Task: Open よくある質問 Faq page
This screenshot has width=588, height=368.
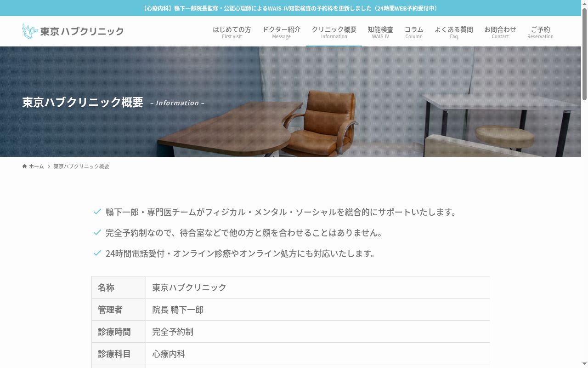Action: point(453,32)
